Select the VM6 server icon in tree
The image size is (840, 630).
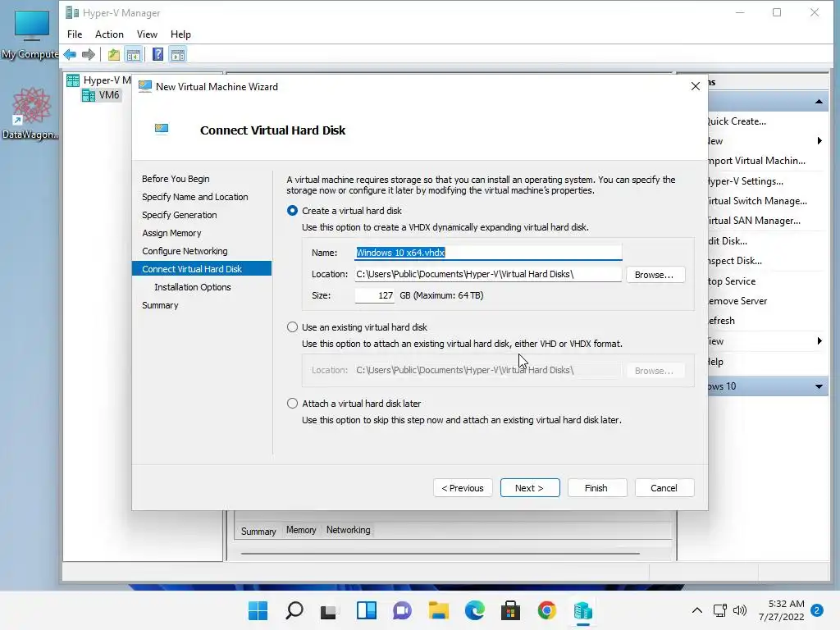pyautogui.click(x=89, y=95)
